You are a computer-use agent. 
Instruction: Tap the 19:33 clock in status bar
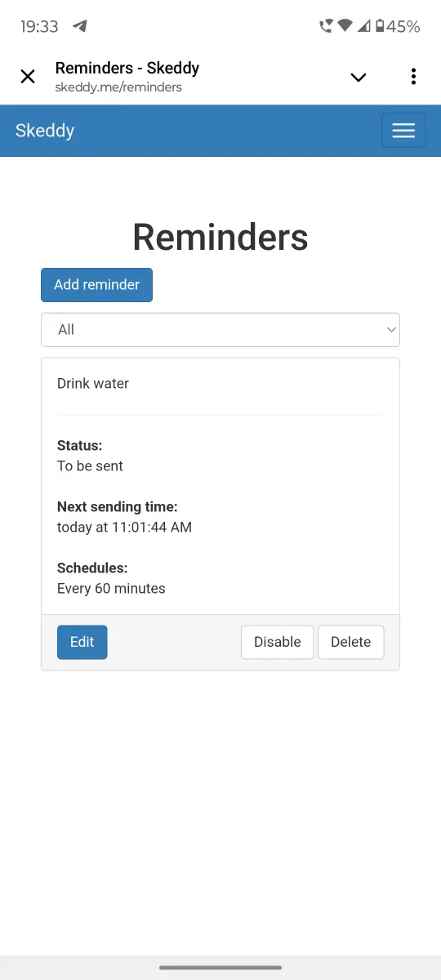coord(39,26)
